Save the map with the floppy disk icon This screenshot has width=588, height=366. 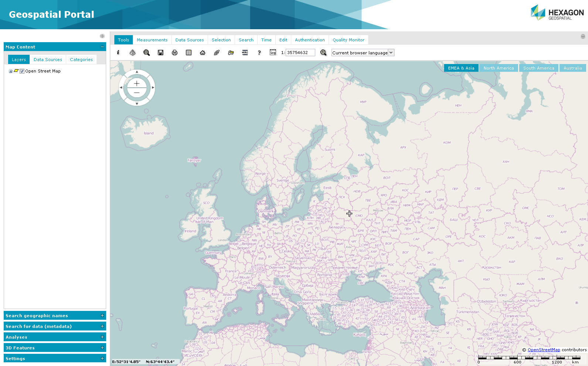[161, 52]
